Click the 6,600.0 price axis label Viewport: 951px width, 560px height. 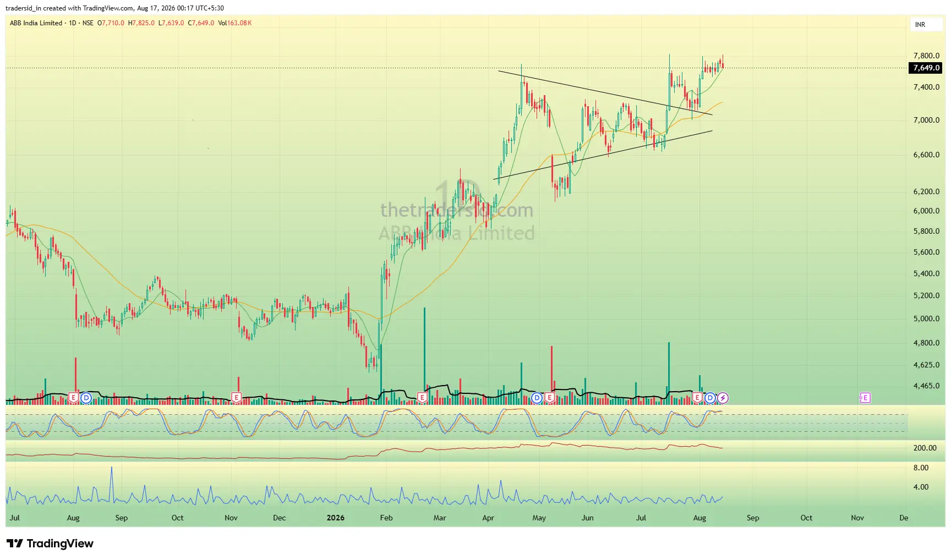tap(926, 155)
